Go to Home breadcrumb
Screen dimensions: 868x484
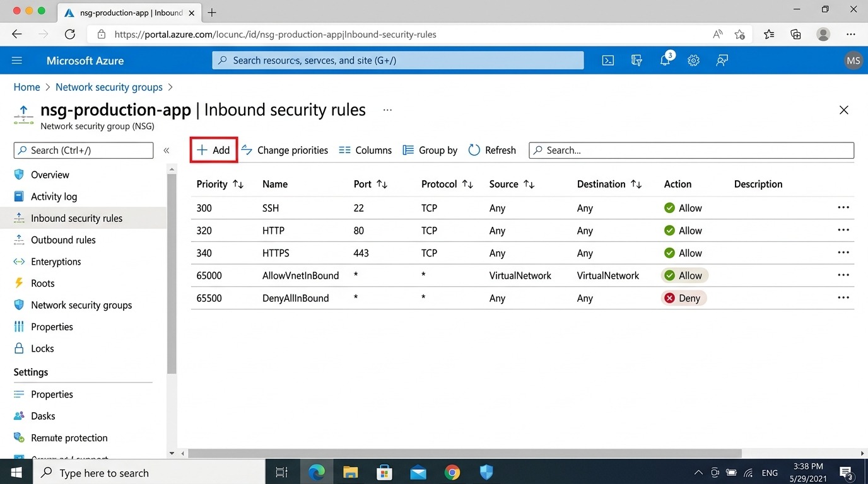pos(27,87)
